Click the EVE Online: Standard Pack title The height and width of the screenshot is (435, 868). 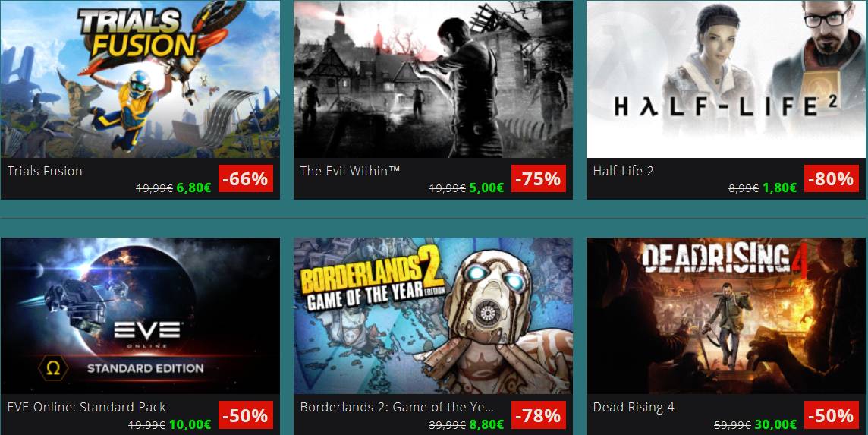(x=86, y=408)
